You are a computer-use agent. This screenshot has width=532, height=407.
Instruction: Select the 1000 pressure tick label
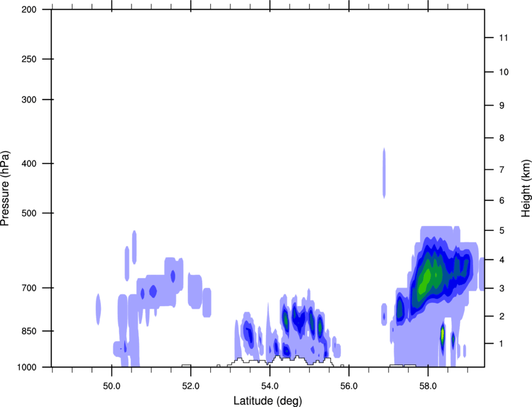(x=27, y=367)
